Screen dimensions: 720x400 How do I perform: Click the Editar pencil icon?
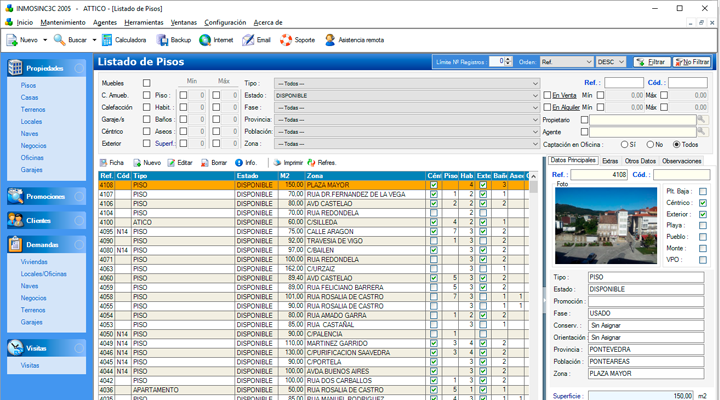point(171,163)
